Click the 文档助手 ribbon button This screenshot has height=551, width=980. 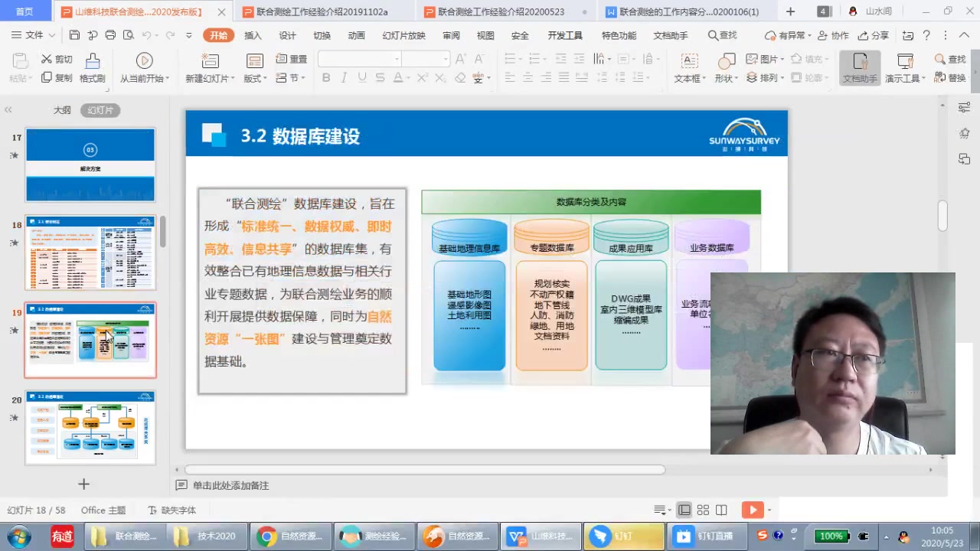860,68
